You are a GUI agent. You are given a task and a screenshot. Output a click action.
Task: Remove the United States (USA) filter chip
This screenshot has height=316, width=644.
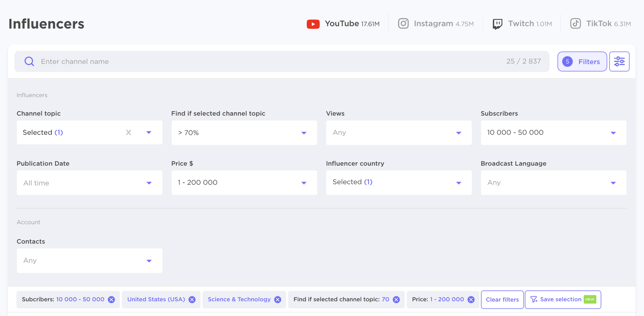click(192, 300)
